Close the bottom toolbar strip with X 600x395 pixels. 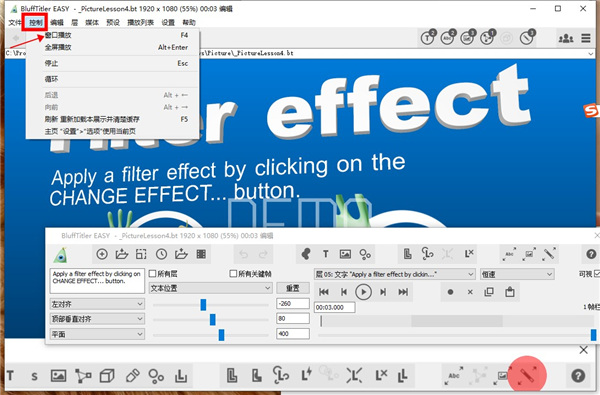tap(583, 350)
